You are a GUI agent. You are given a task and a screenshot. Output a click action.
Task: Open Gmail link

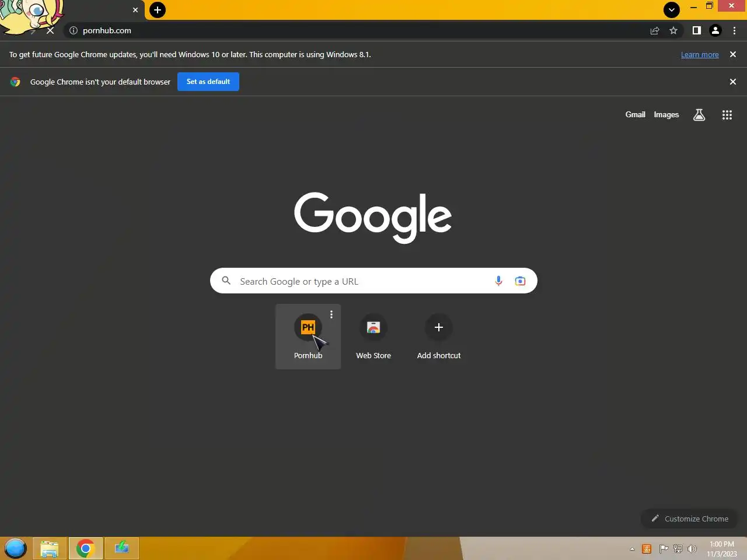(635, 115)
